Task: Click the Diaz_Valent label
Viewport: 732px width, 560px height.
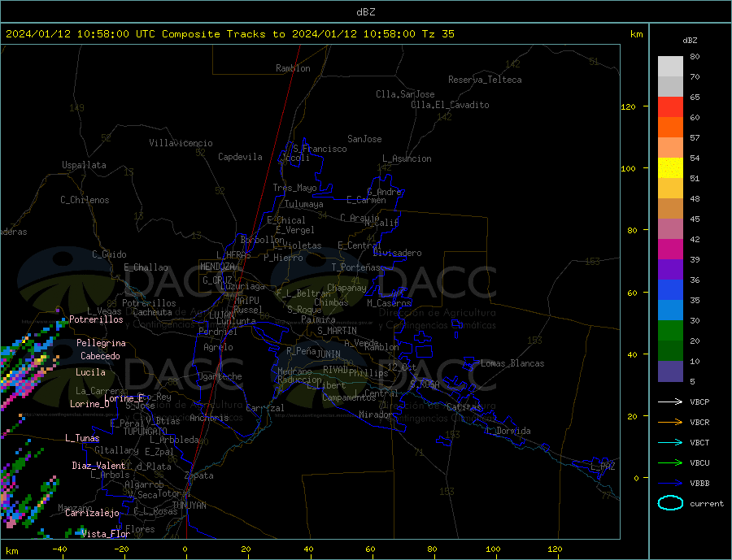Action: (x=99, y=465)
